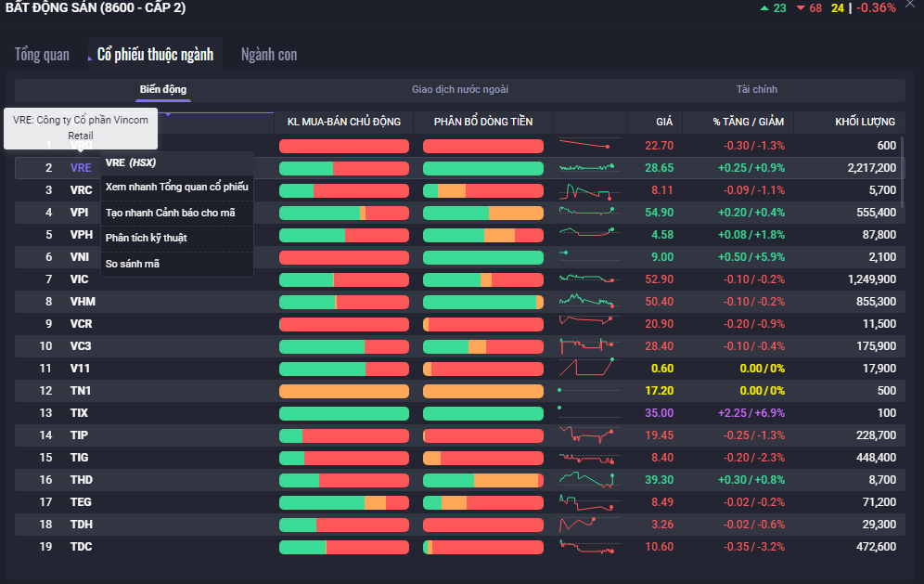Image resolution: width=924 pixels, height=584 pixels.
Task: Click the green up-arrow gainers count
Action: click(773, 7)
